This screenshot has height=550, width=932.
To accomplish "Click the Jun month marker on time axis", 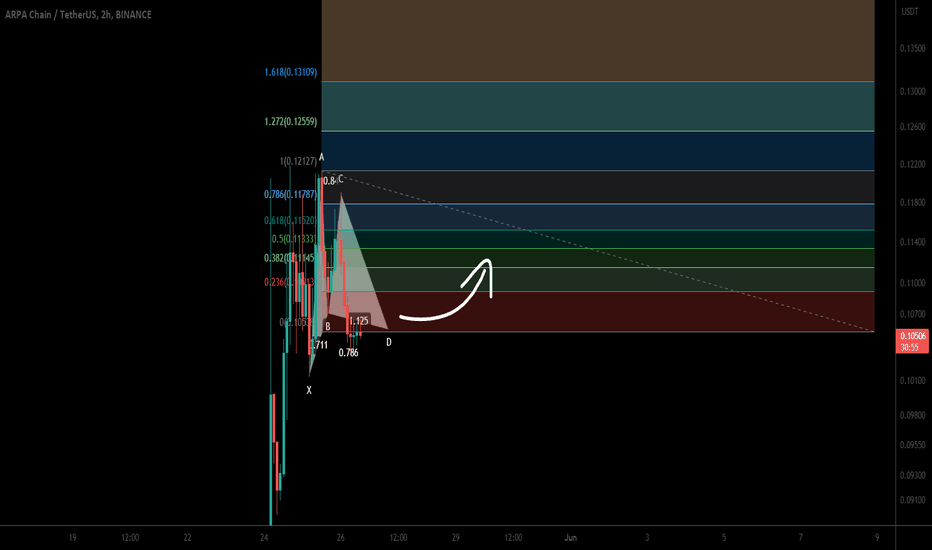I will pyautogui.click(x=571, y=538).
